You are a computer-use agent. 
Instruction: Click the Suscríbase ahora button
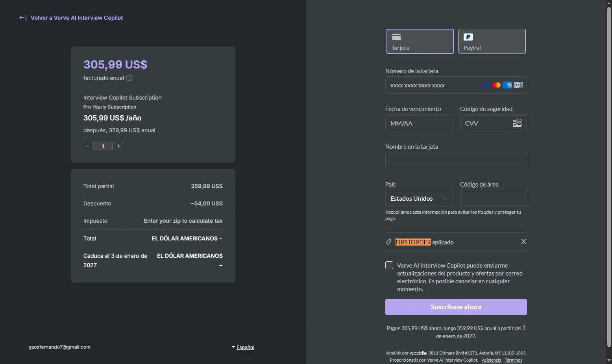click(456, 307)
